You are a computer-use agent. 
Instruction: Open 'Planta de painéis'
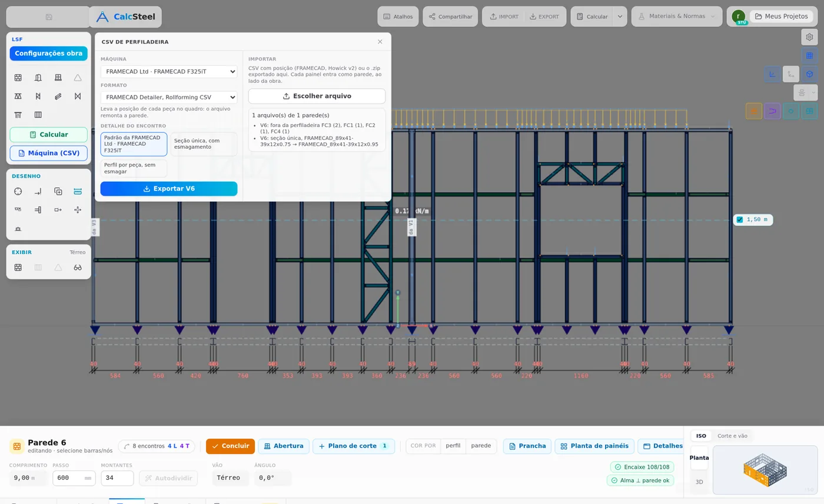(594, 446)
